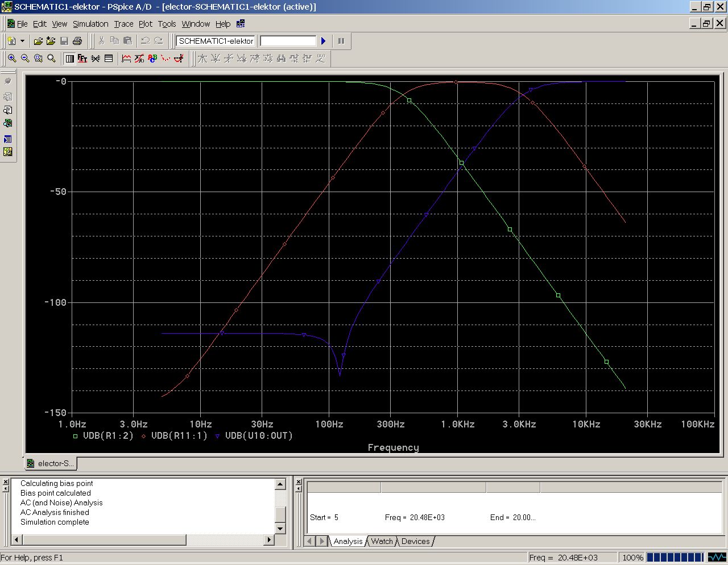Click the empty field beside profile name

click(x=288, y=41)
